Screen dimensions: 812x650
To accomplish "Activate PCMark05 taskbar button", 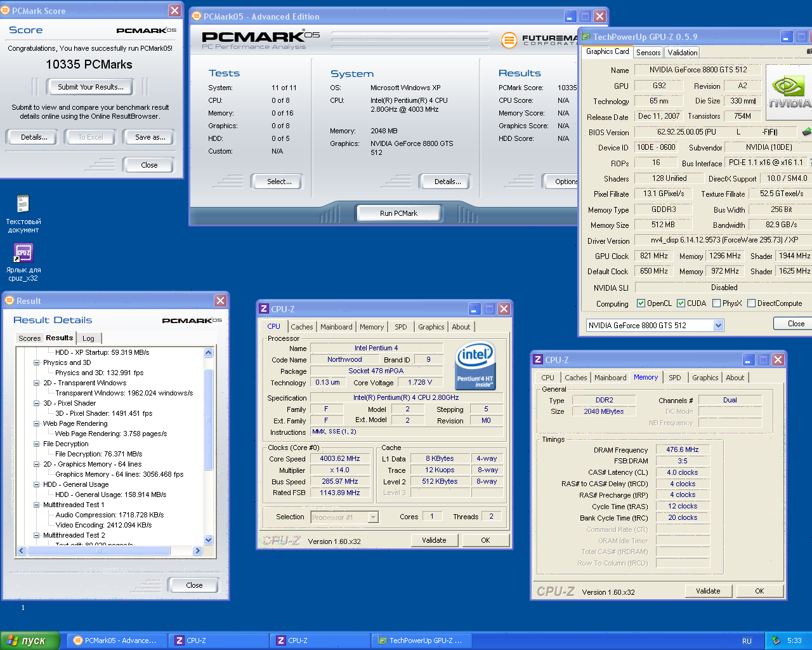I will 117,640.
